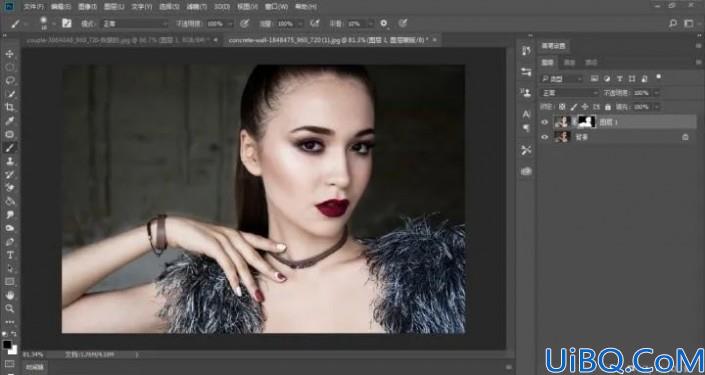The width and height of the screenshot is (705, 375).
Task: Swap foreground and background colors
Action: pos(13,335)
